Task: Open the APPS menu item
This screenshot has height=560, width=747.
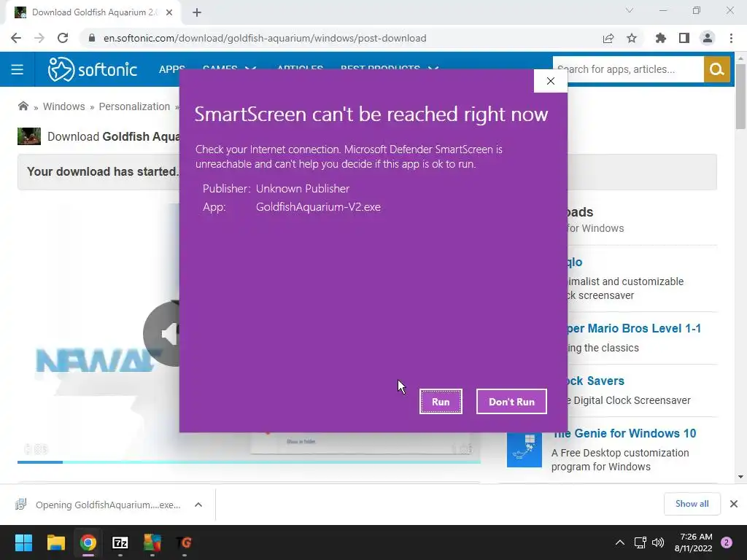Action: 172,69
